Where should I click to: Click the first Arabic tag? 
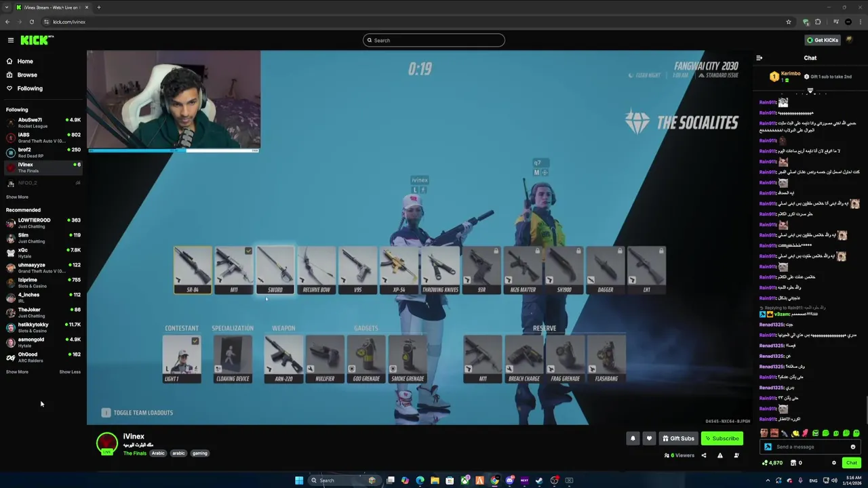tap(158, 453)
